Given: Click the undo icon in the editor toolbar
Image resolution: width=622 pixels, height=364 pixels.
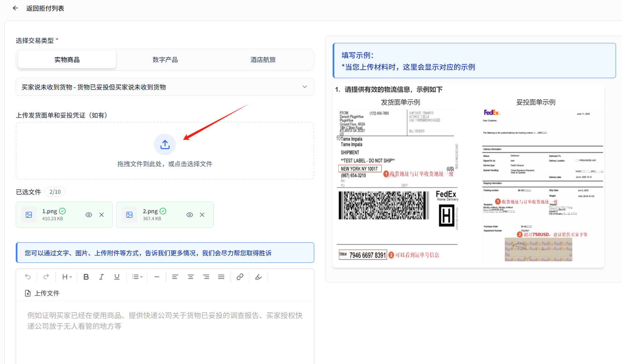Looking at the screenshot, I should [28, 277].
